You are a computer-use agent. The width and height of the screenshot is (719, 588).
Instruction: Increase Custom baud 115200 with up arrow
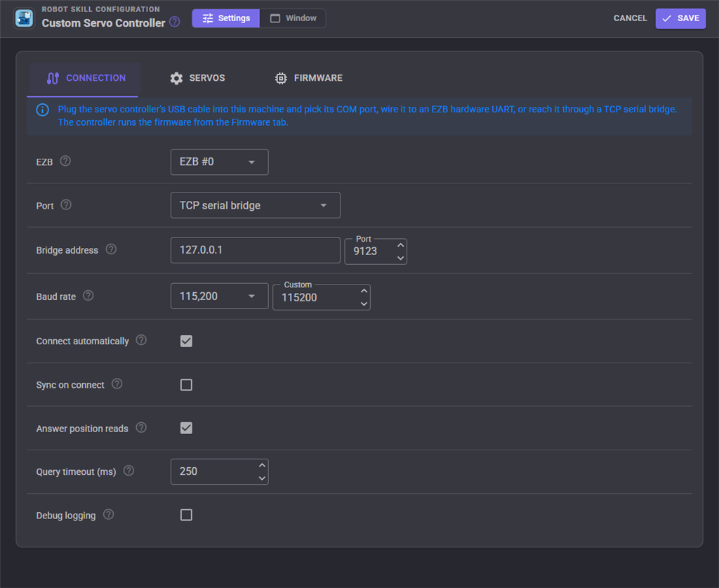tap(364, 292)
